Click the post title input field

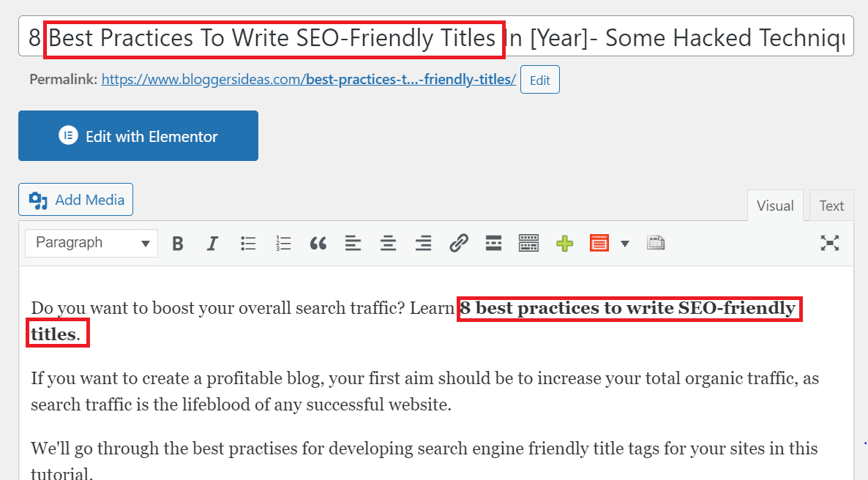point(436,37)
